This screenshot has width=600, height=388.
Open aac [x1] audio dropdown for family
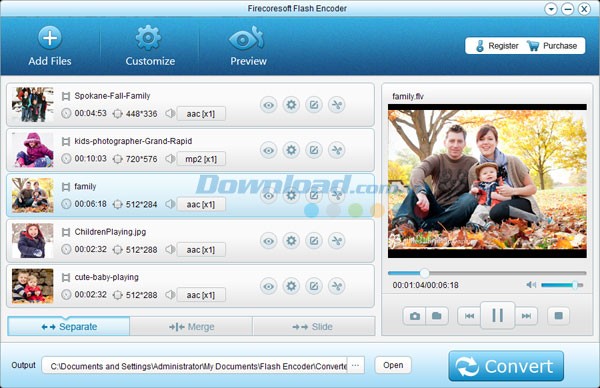click(x=201, y=204)
